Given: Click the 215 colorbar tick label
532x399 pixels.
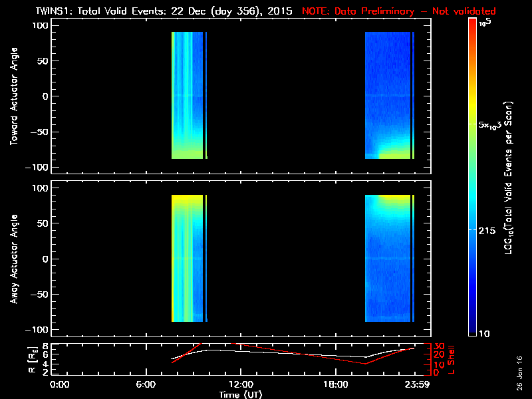Looking at the screenshot, I should tap(489, 229).
